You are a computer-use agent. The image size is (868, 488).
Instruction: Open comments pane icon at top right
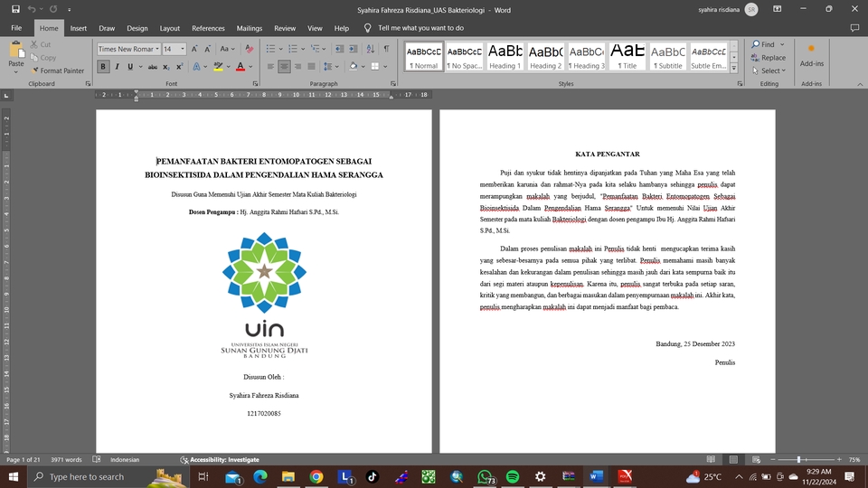point(854,28)
